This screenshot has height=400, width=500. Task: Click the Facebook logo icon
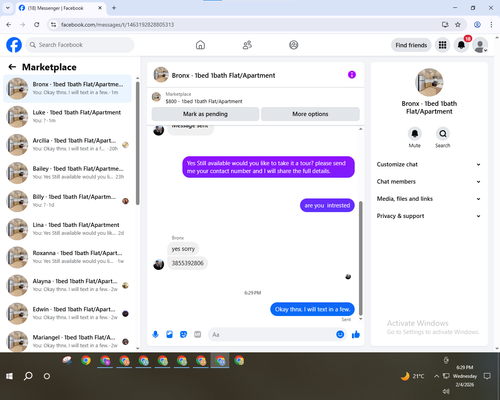[x=14, y=45]
